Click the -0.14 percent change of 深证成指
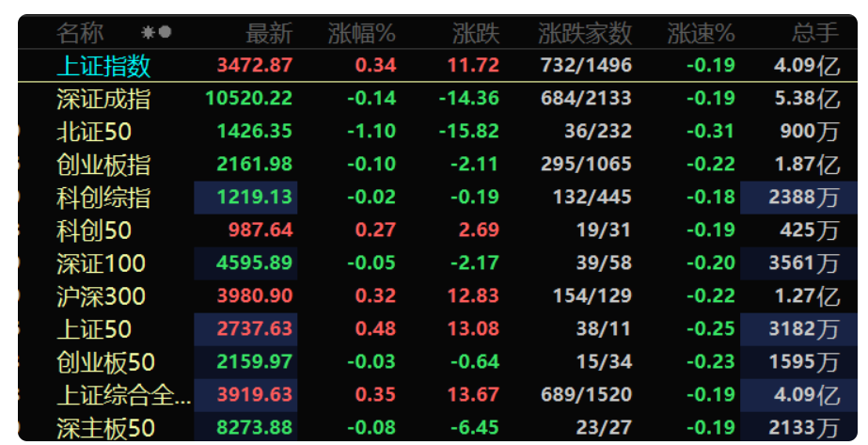This screenshot has height=445, width=868. (x=371, y=98)
